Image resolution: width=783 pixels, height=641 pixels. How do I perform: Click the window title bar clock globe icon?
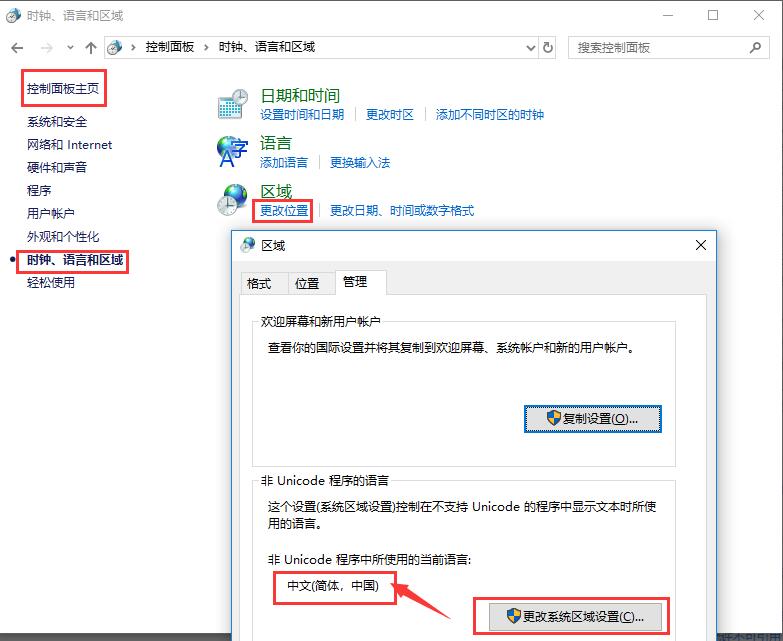[13, 15]
